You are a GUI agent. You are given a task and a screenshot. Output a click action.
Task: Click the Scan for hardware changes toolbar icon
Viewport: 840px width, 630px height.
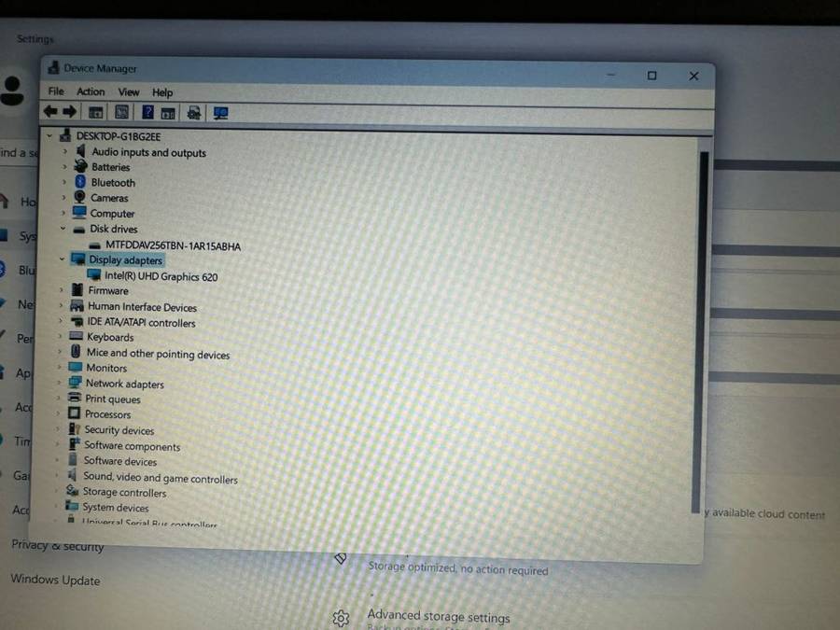(x=194, y=112)
